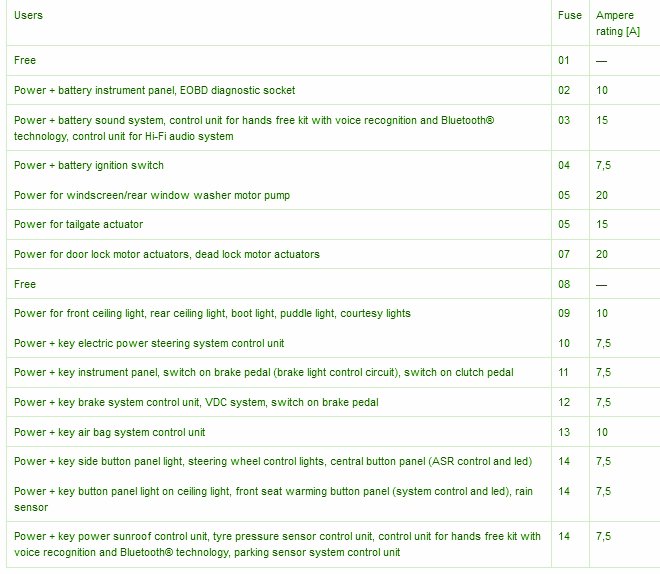Click the VDC system row description
Image resolution: width=660 pixels, height=574 pixels.
pos(196,402)
